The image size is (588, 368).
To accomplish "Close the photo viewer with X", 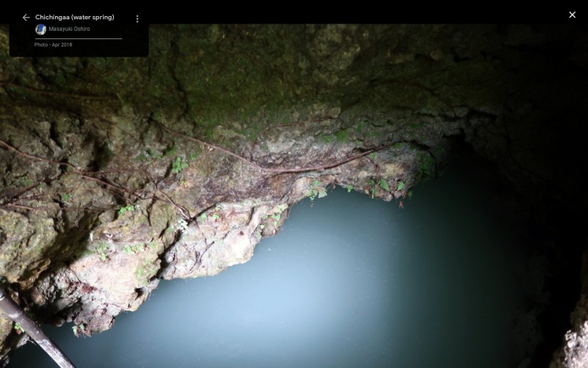I will 572,15.
